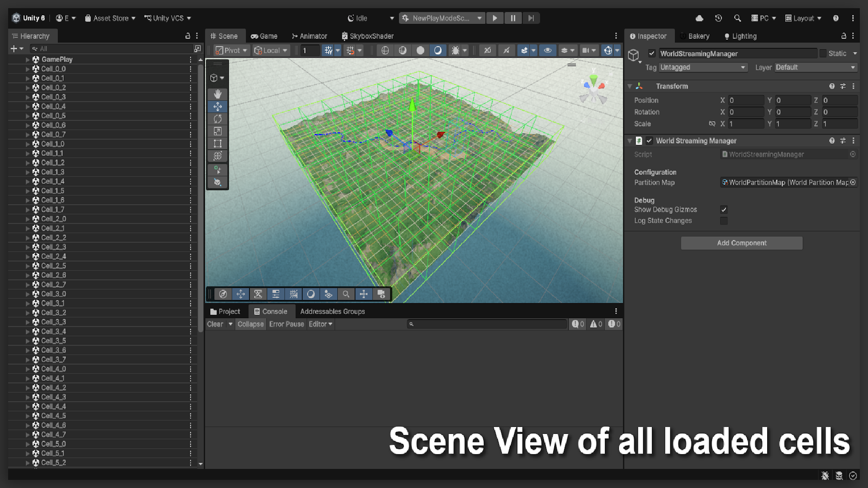This screenshot has height=488, width=868.
Task: Open the Console Editor dropdown
Action: click(x=321, y=324)
